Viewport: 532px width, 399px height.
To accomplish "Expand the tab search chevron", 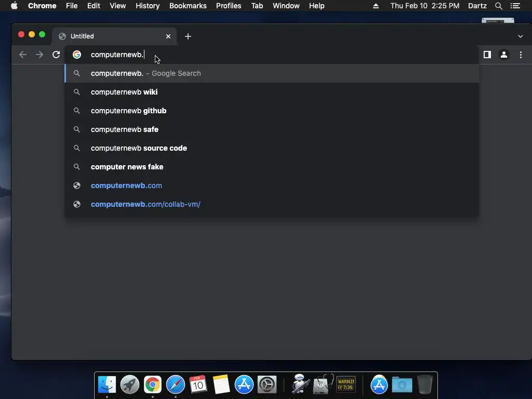I will (x=521, y=36).
